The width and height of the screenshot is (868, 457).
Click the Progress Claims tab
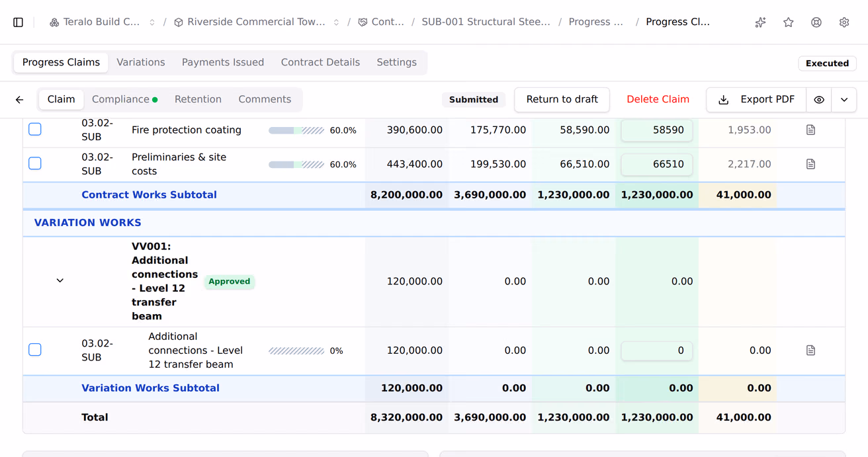(x=61, y=63)
